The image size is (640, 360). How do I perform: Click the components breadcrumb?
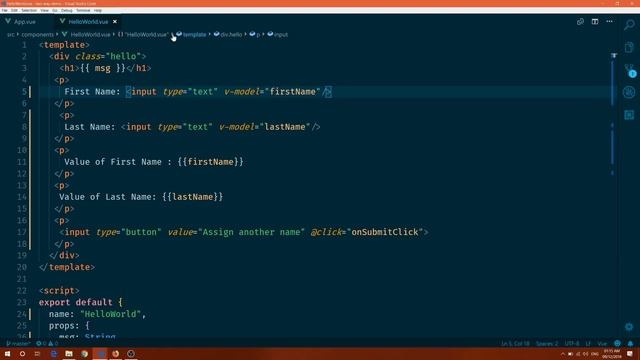(38, 35)
